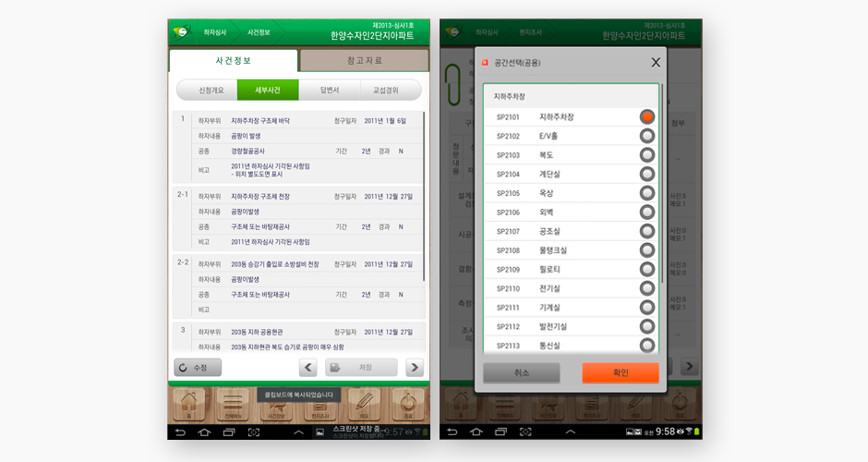Tap the screenshot capture icon on 사건정보 screen
The image size is (868, 462).
254,432
